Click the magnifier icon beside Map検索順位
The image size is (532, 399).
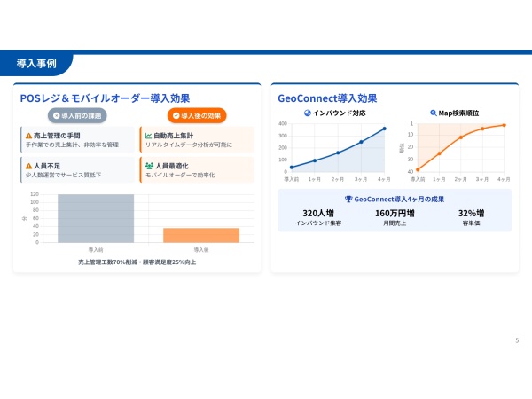pyautogui.click(x=434, y=113)
